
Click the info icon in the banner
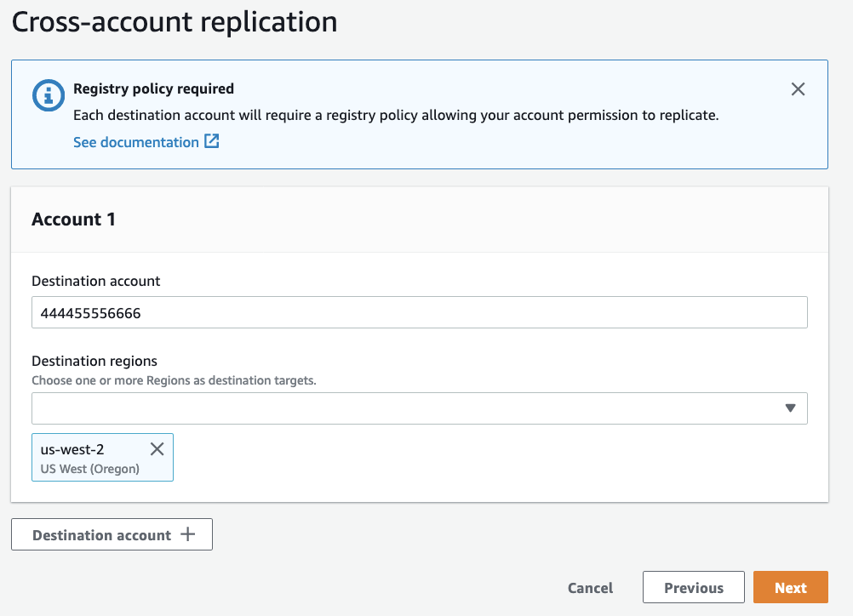tap(49, 95)
